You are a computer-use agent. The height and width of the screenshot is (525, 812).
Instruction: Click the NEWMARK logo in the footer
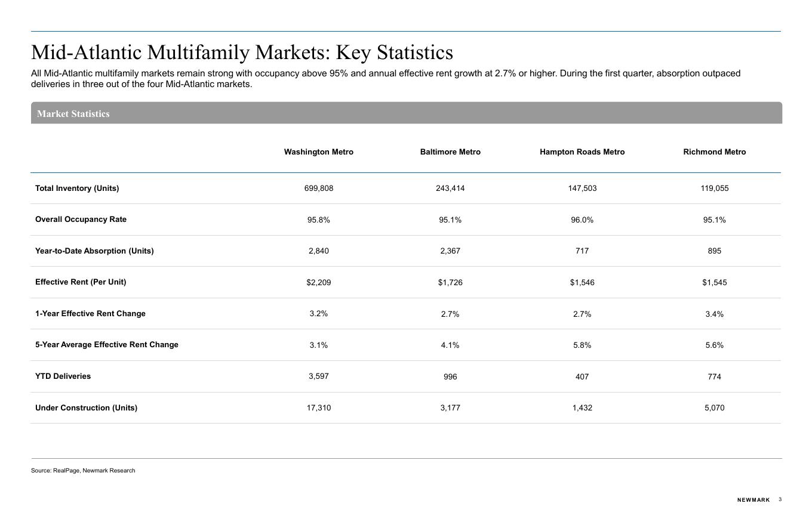click(x=753, y=500)
